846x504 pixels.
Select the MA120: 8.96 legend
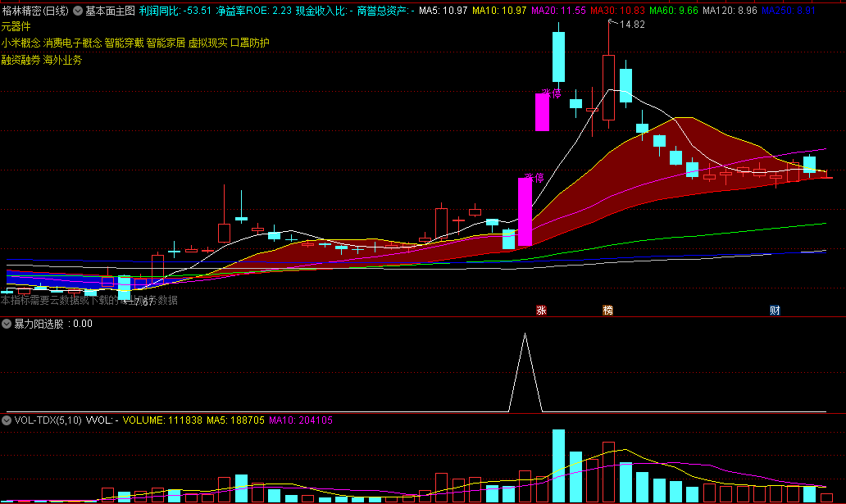(x=730, y=11)
